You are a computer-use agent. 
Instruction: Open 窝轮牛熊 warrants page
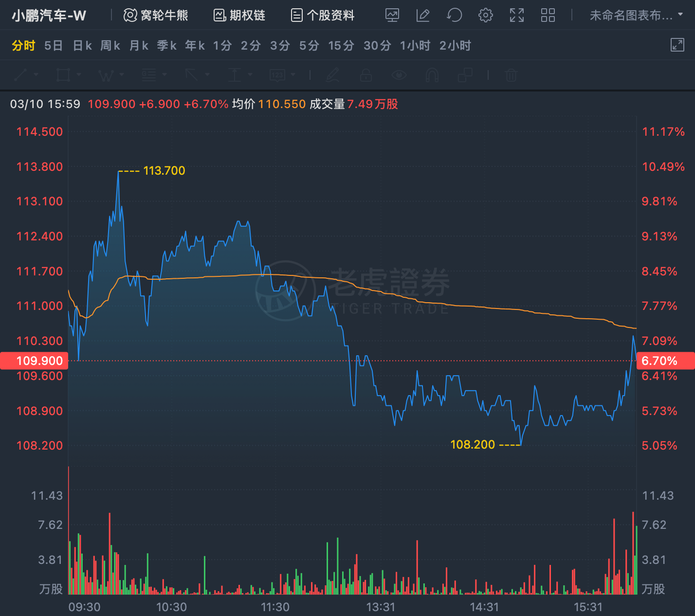pos(156,16)
